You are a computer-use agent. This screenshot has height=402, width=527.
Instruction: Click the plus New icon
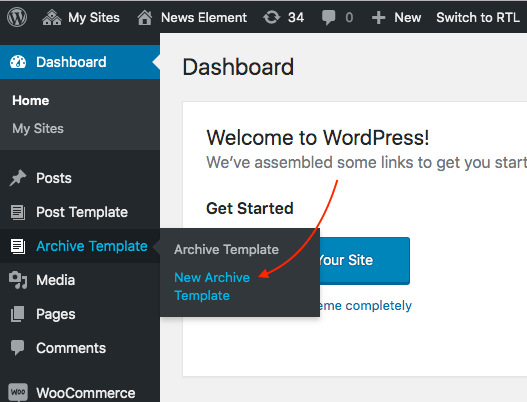tap(378, 17)
